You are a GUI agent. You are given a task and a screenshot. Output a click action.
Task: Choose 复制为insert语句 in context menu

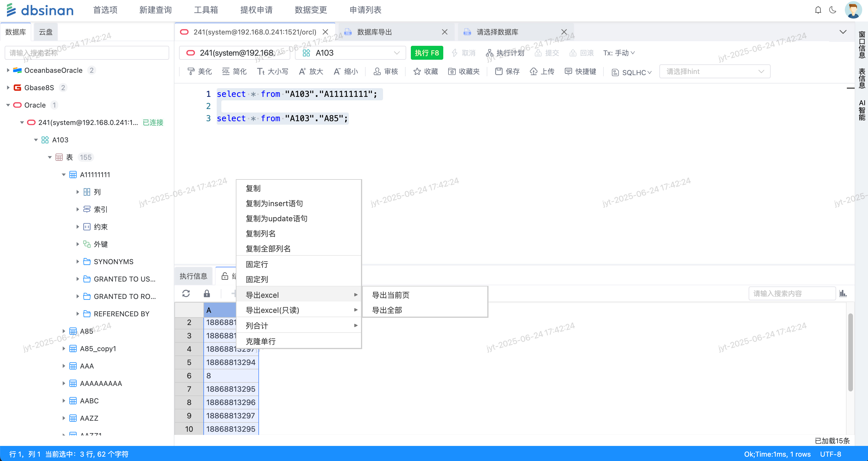[274, 203]
